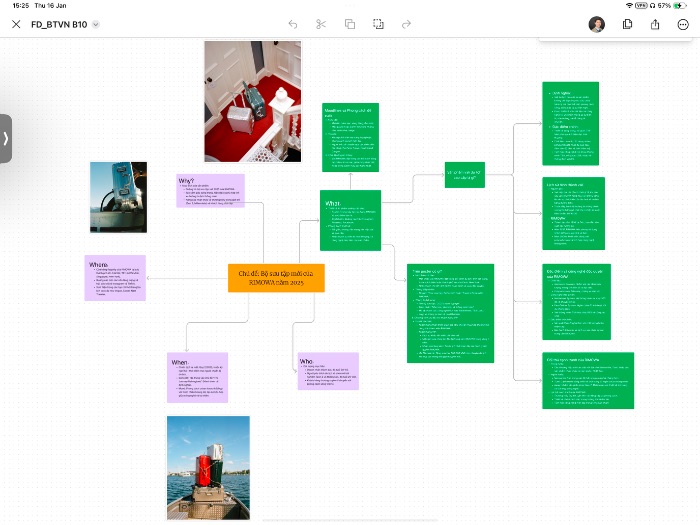
Task: Expand the side panel handle
Action: point(6,138)
